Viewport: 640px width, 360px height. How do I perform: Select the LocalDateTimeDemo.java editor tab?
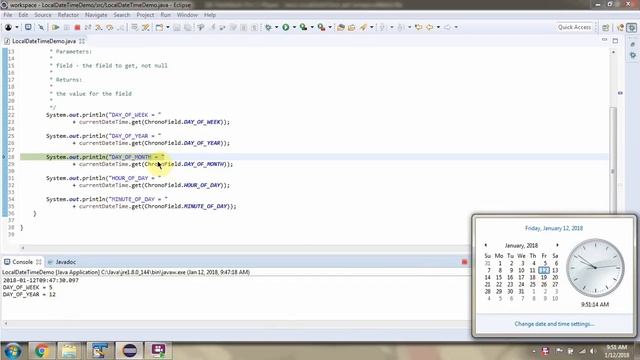(x=44, y=41)
